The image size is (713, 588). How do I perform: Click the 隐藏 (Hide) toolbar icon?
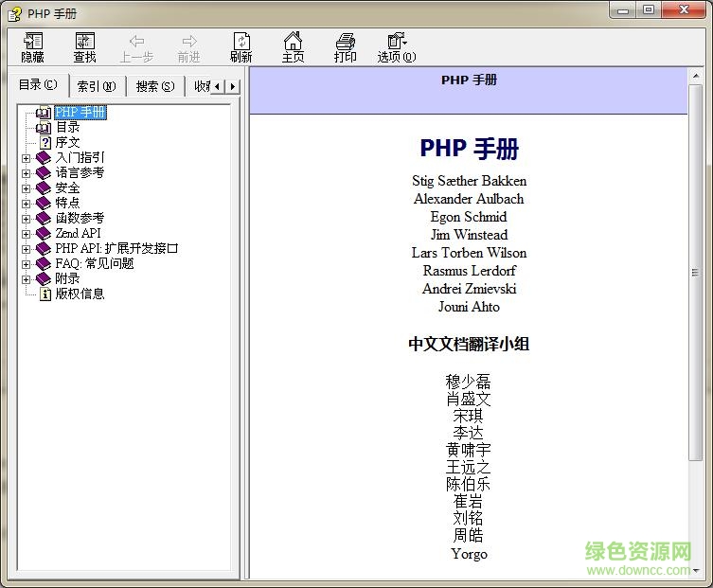(x=33, y=41)
